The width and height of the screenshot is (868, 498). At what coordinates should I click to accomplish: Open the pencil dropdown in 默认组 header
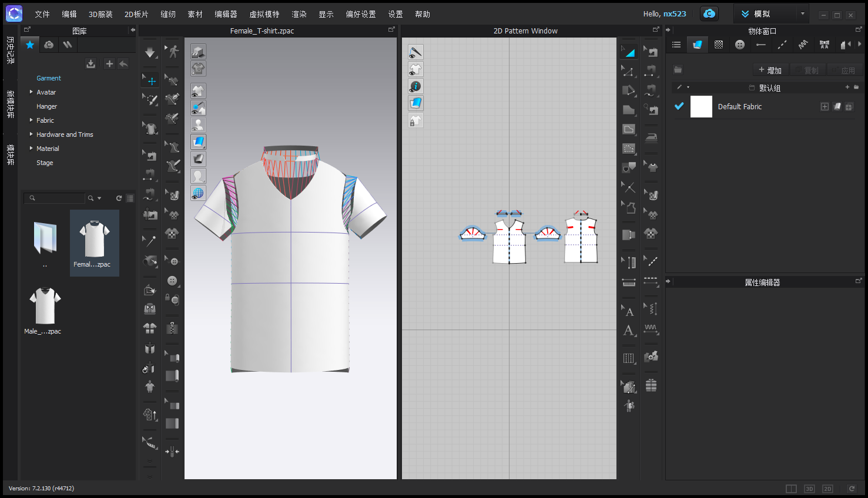click(x=688, y=88)
